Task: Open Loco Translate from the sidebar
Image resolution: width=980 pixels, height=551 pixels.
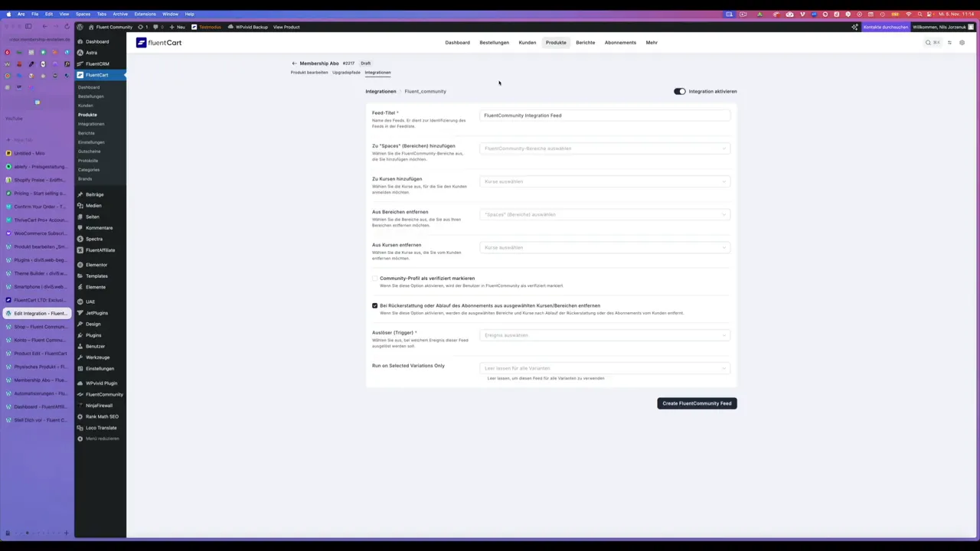Action: pyautogui.click(x=100, y=428)
